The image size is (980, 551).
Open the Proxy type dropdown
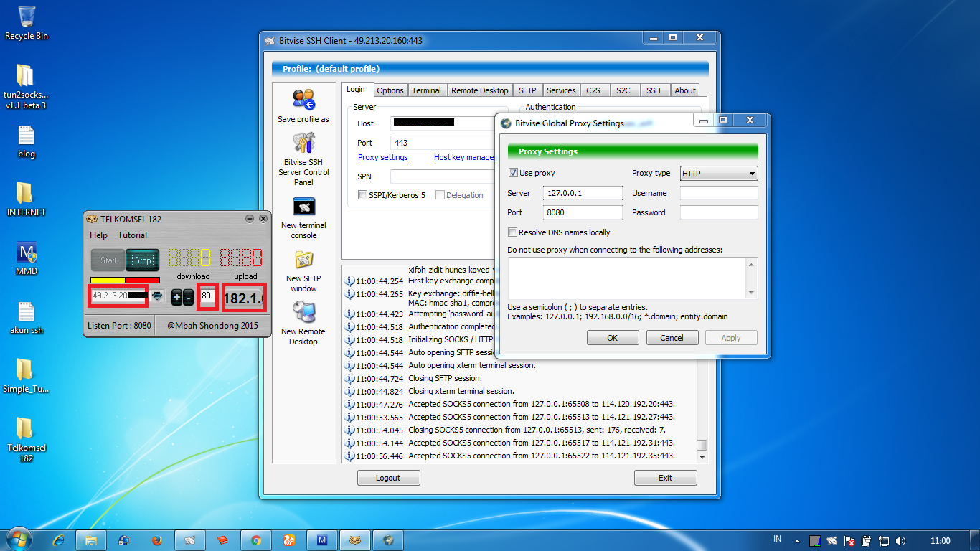tap(719, 174)
